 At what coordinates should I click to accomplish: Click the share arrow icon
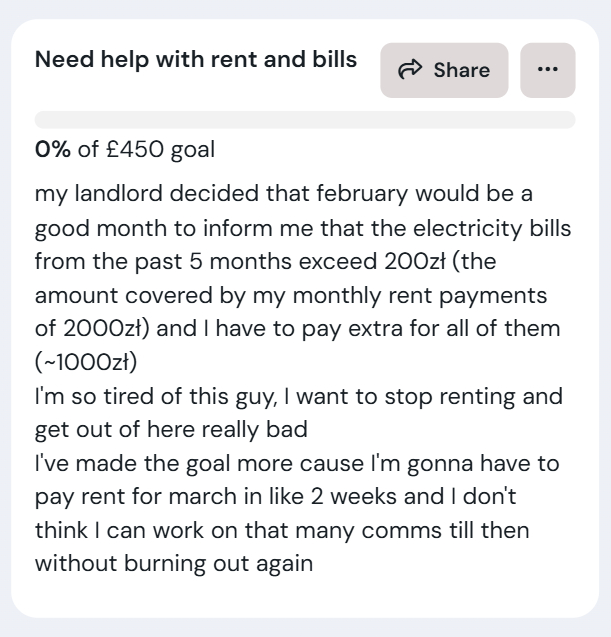tap(410, 70)
